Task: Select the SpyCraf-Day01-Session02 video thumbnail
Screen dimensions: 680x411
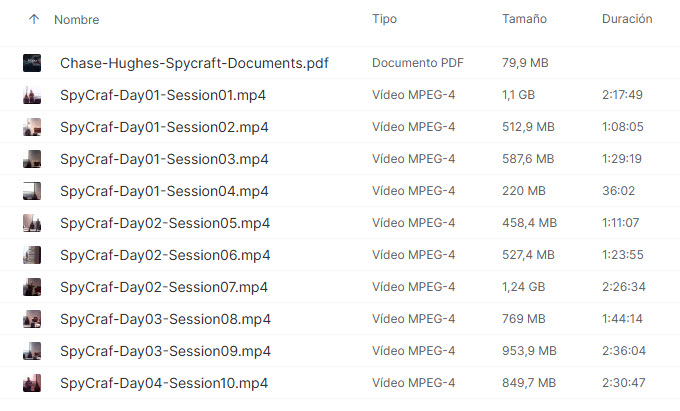Action: coord(32,127)
